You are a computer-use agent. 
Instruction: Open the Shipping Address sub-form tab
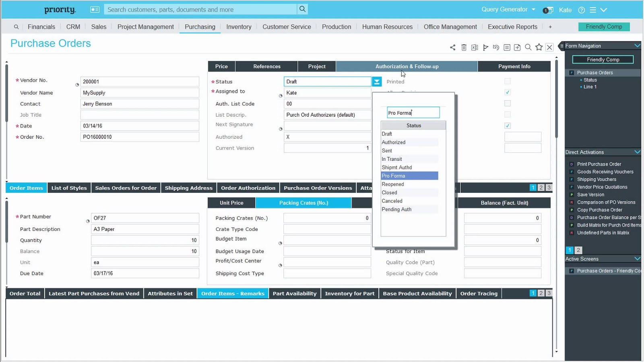188,188
